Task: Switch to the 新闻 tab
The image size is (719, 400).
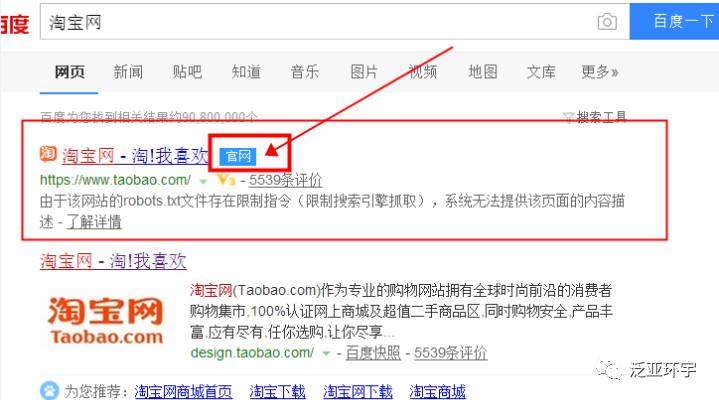Action: tap(128, 72)
